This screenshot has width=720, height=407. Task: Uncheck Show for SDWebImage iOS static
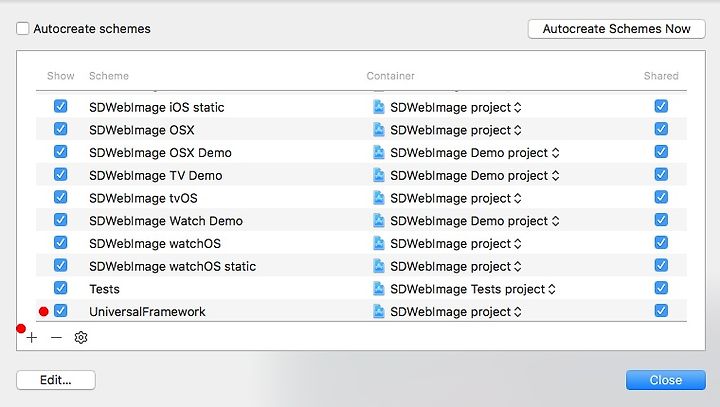click(61, 106)
